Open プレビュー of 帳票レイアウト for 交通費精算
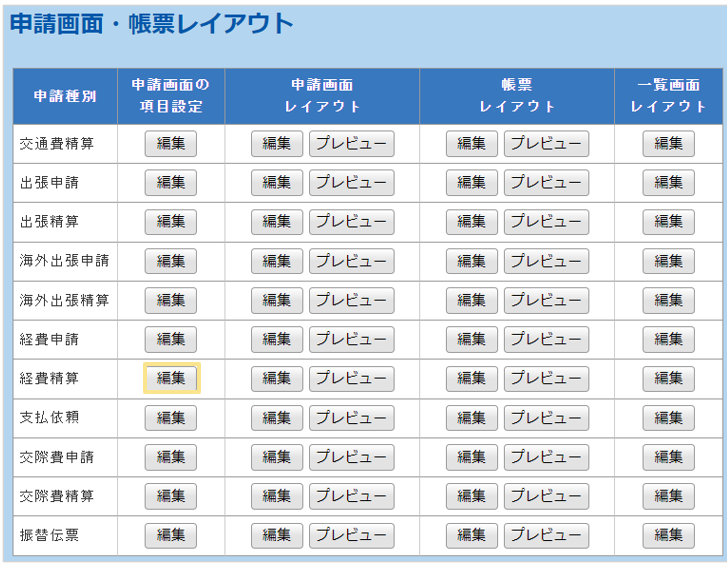The image size is (727, 566). [x=546, y=143]
